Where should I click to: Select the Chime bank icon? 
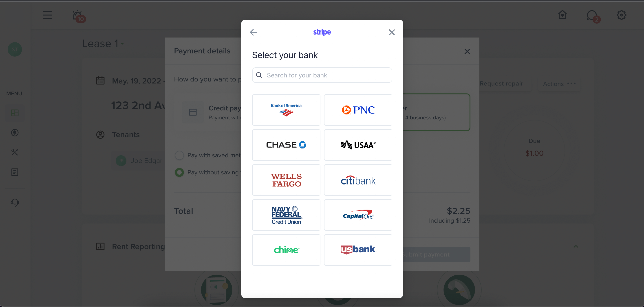(286, 250)
